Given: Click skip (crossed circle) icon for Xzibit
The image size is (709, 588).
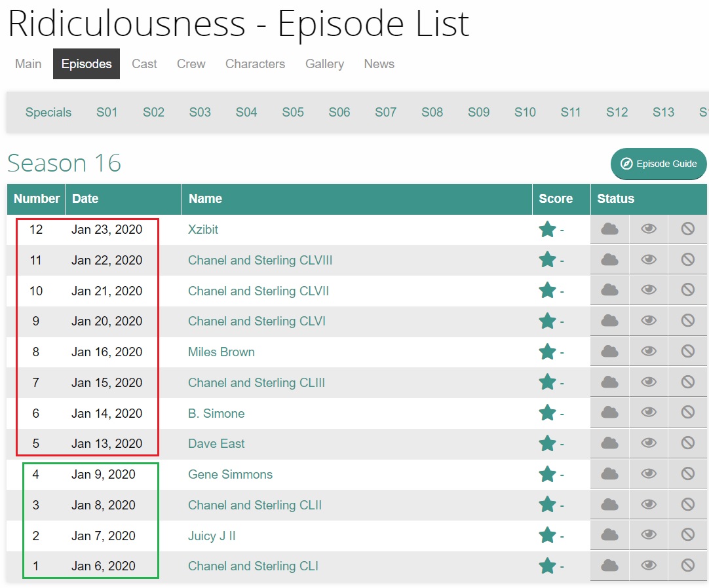Looking at the screenshot, I should click(x=688, y=229).
